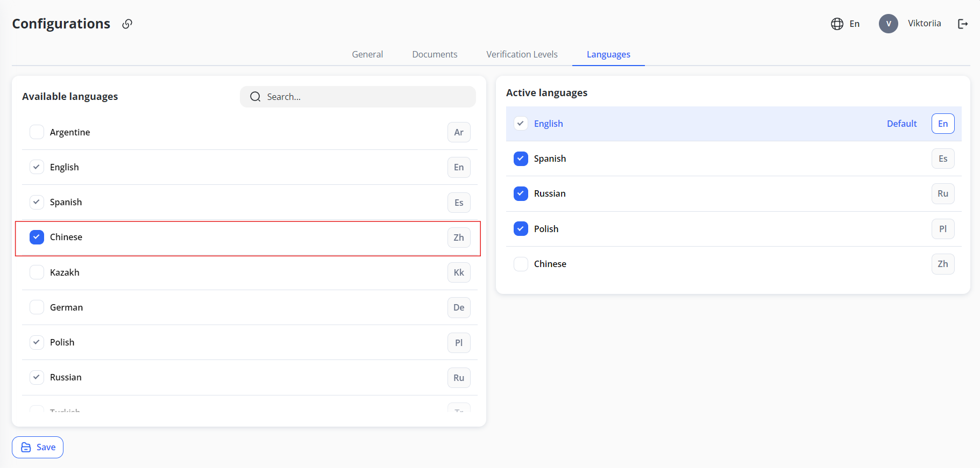This screenshot has height=468, width=980.
Task: Open the Verification Levels tab
Action: (x=522, y=54)
